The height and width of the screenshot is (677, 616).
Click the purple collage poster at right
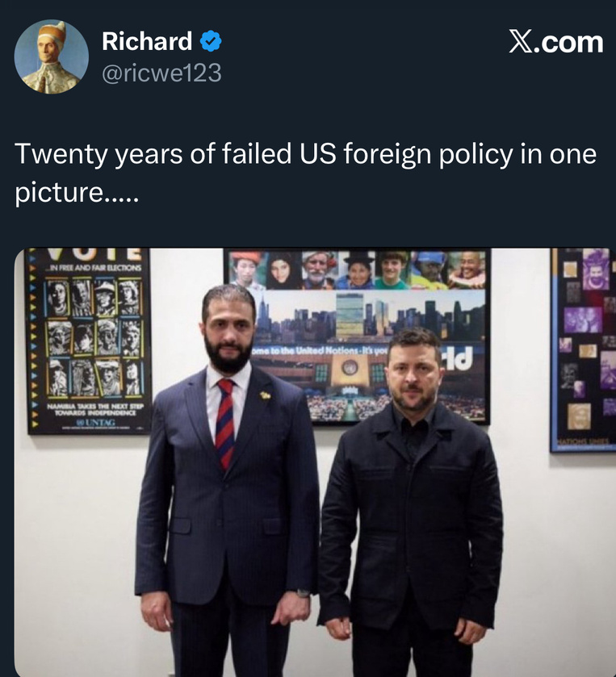coord(583,350)
